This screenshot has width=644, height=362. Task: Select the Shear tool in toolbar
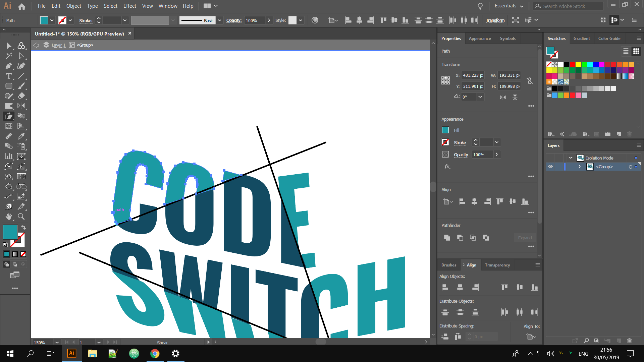click(9, 116)
